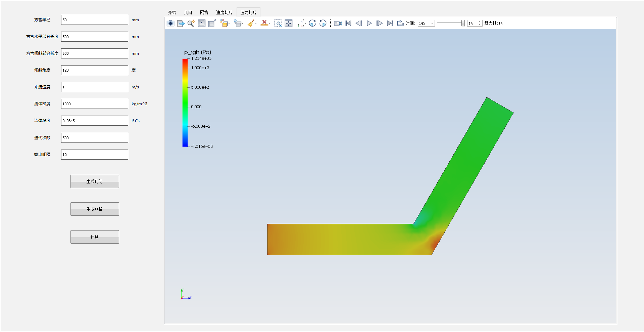Image resolution: width=644 pixels, height=332 pixels.
Task: Open the red X ruler icon's dropdown arrow
Action: 269,24
